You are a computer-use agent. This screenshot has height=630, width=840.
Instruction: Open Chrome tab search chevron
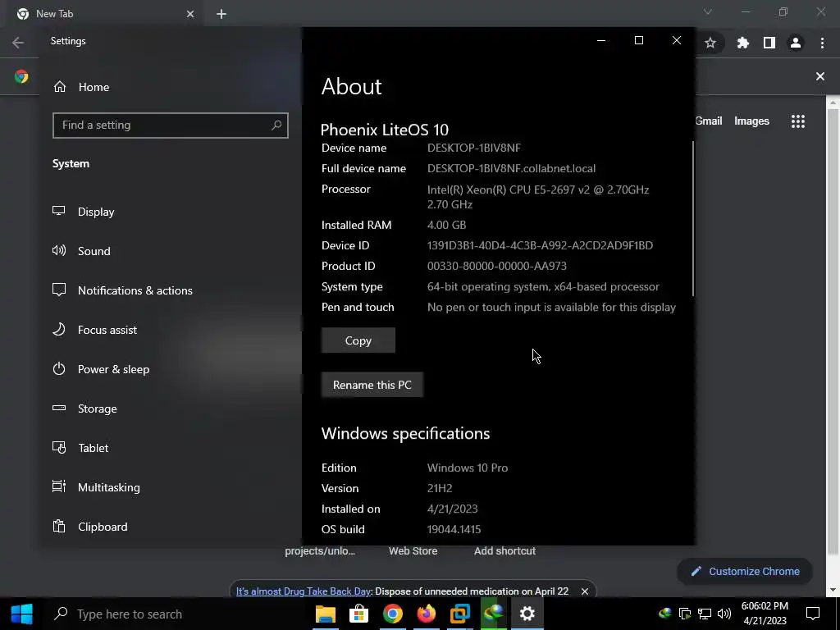point(708,11)
